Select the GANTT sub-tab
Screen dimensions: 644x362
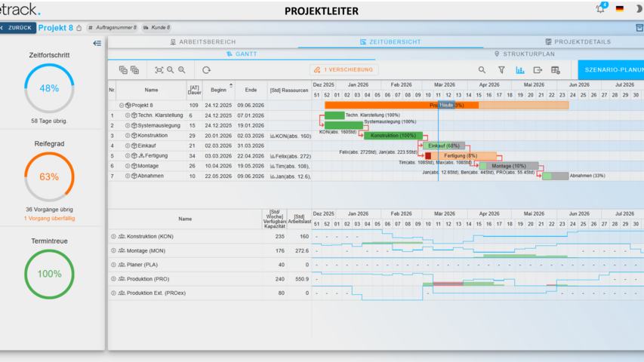(242, 54)
